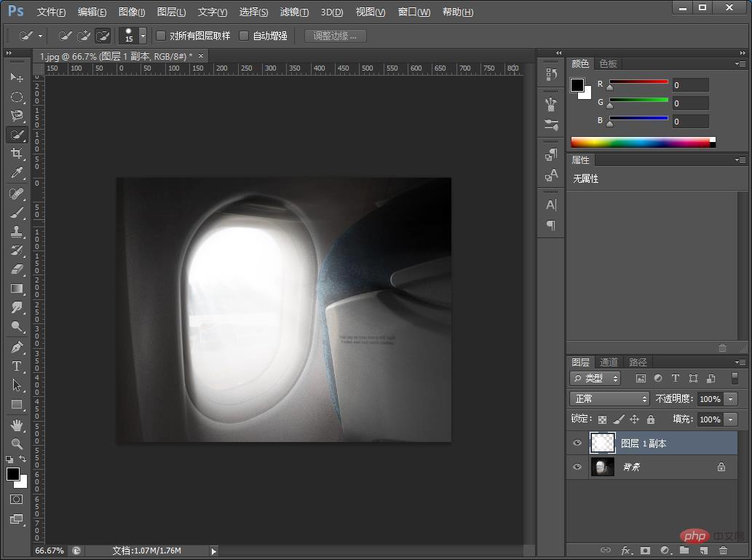Select the Eraser tool

click(x=17, y=269)
